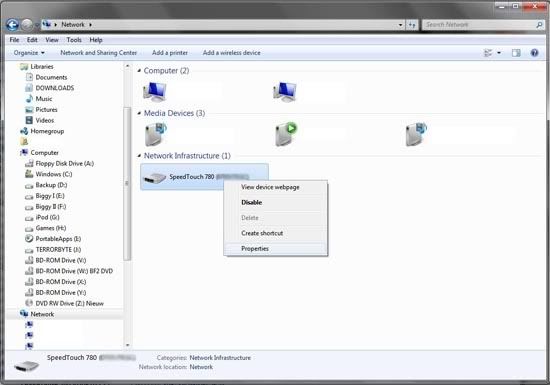Choose View device webpage from context menu
The width and height of the screenshot is (550, 385).
click(x=276, y=187)
